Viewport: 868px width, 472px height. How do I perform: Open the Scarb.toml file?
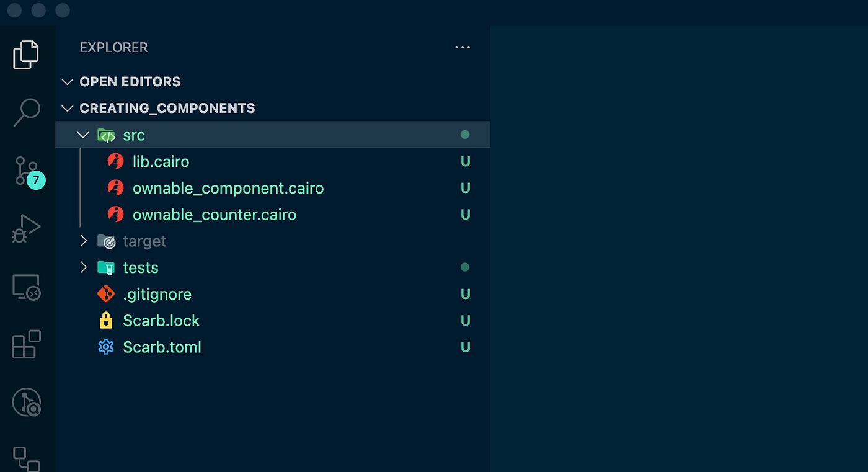click(x=162, y=347)
